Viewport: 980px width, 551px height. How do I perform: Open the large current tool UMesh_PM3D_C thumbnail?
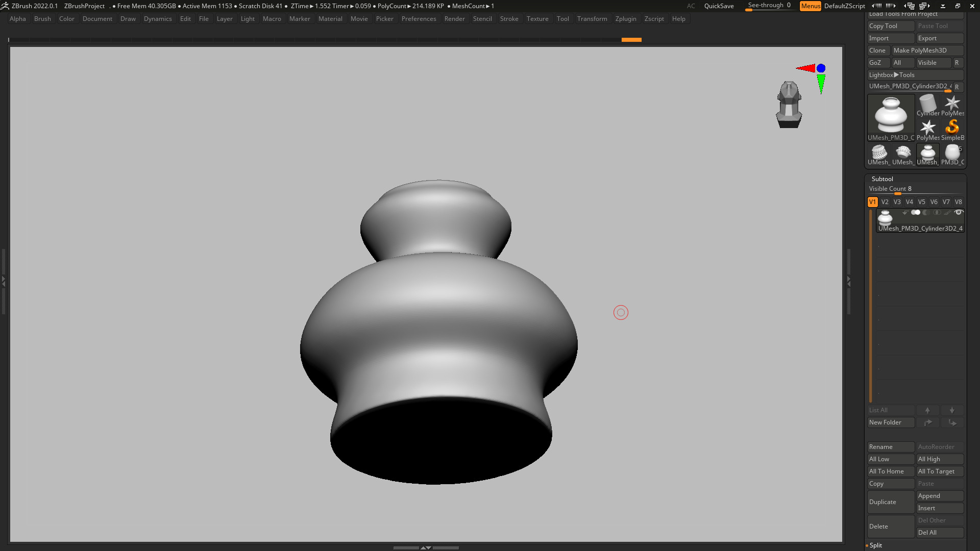[x=891, y=117]
